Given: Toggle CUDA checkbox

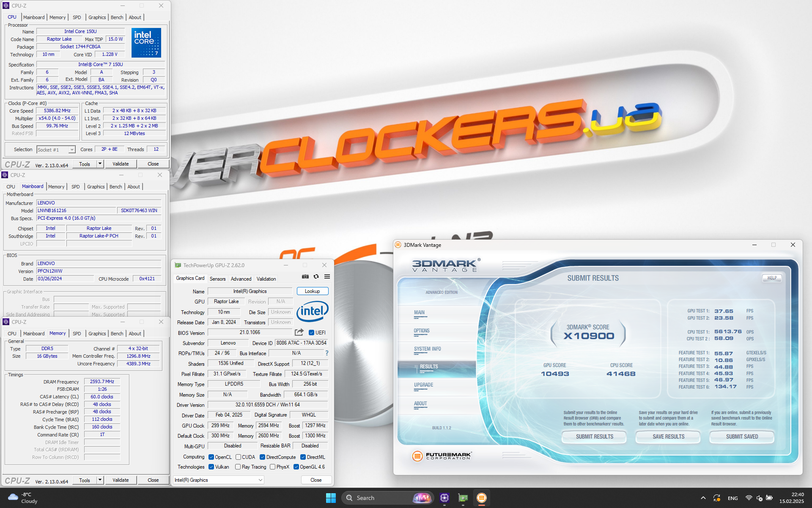Looking at the screenshot, I should 238,457.
